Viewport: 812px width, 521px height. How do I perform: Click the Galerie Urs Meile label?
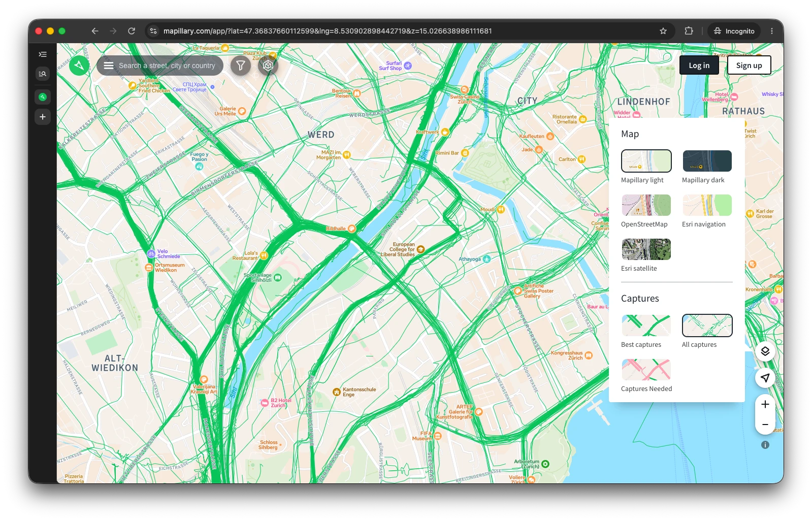coord(225,111)
